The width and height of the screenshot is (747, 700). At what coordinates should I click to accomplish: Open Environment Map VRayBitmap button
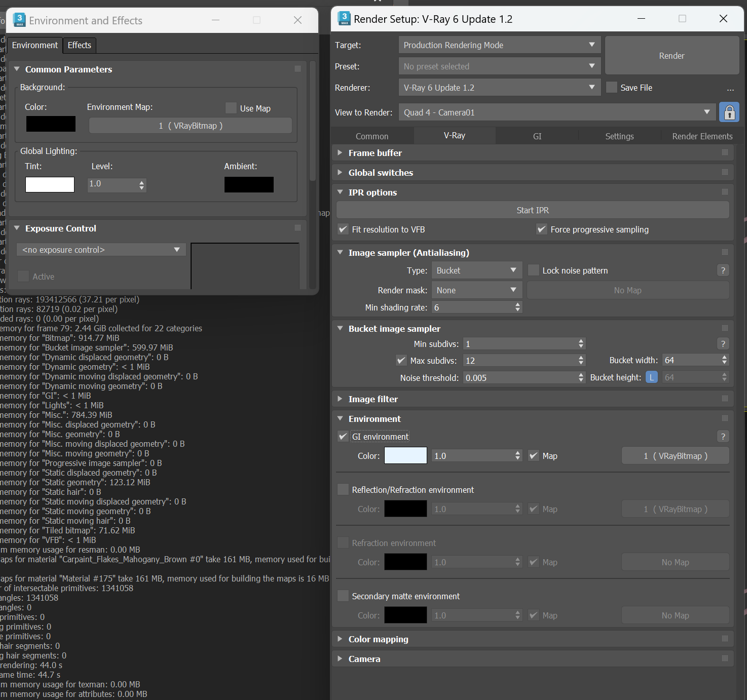click(x=191, y=125)
